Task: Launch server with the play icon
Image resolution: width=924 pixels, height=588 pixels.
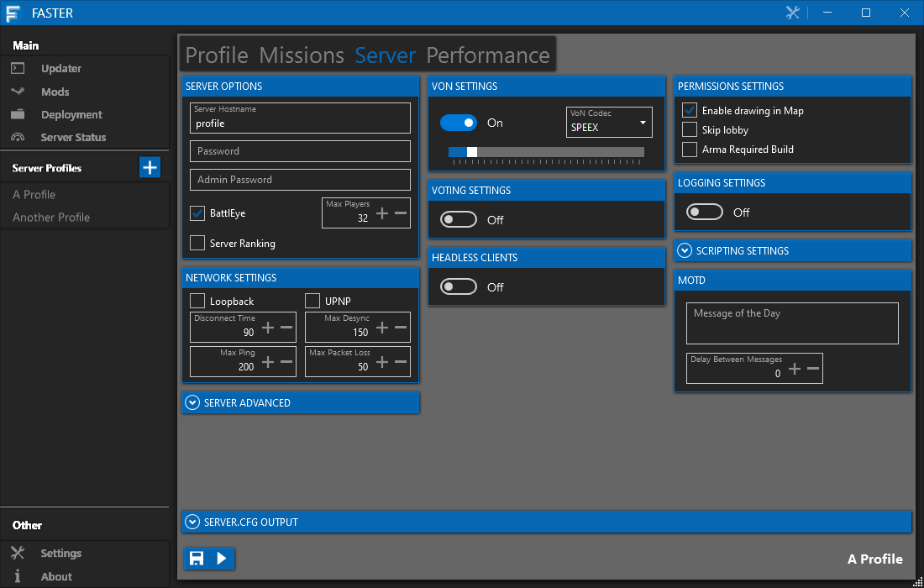Action: pyautogui.click(x=222, y=558)
